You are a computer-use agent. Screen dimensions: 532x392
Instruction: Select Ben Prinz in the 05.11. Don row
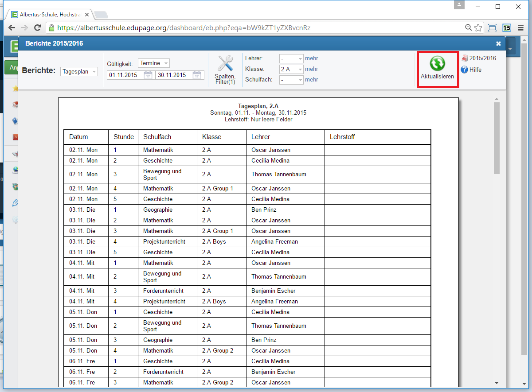pyautogui.click(x=264, y=340)
